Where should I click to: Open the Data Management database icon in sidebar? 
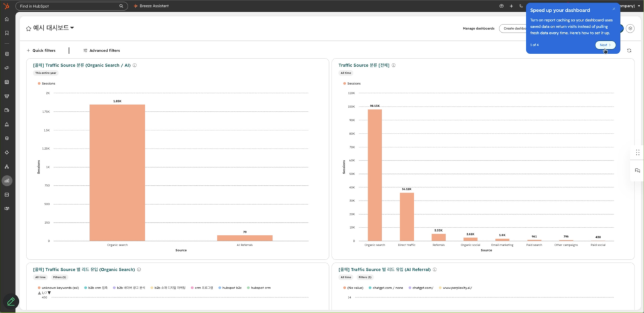click(x=6, y=138)
